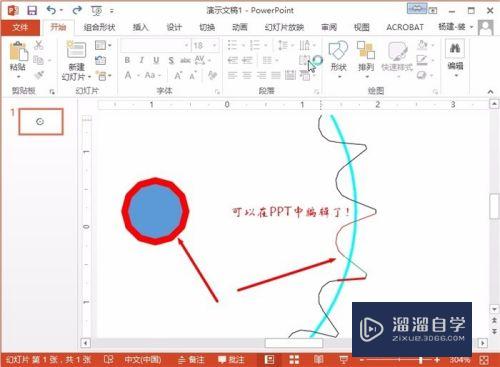Select the Format Painter brush
This screenshot has height=367, width=500.
point(39,75)
